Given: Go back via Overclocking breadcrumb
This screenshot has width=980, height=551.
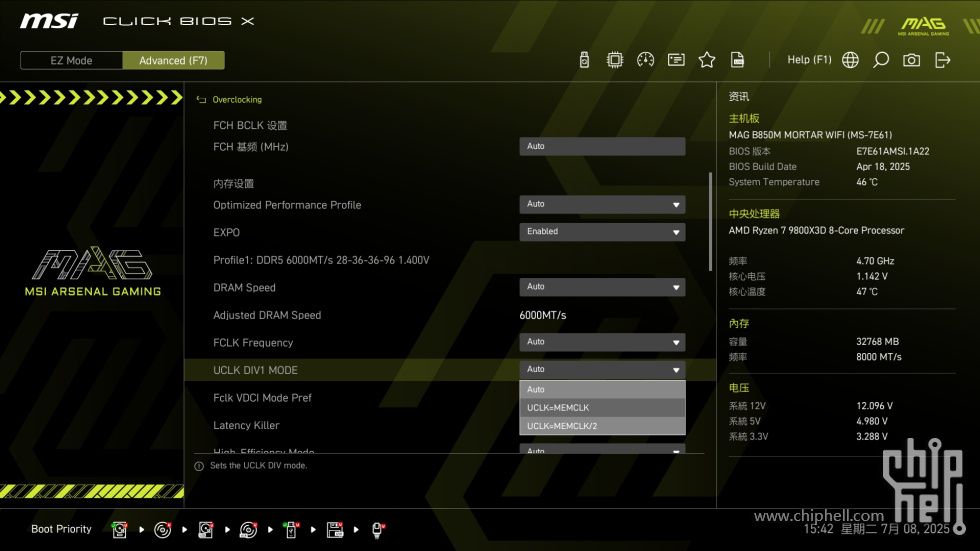Looking at the screenshot, I should pyautogui.click(x=237, y=99).
